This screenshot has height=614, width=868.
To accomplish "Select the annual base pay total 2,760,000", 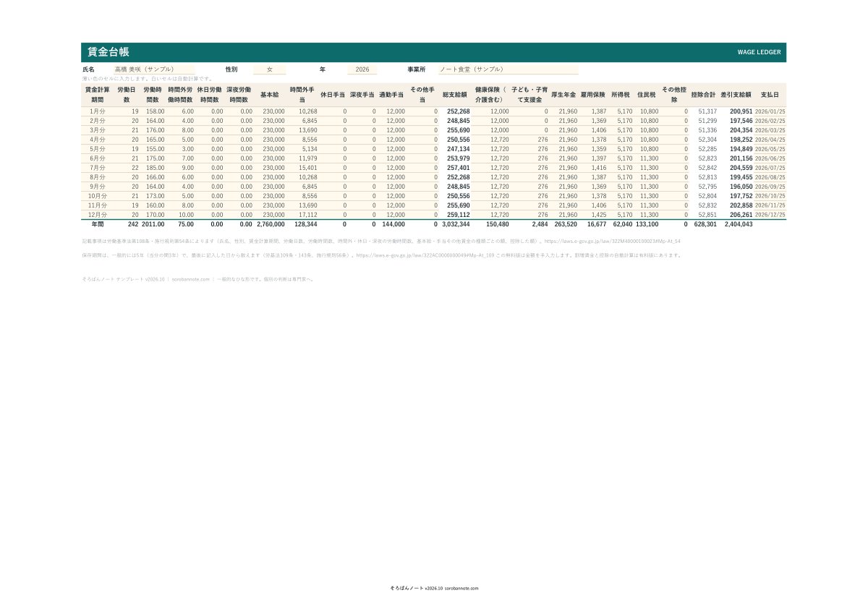I will pos(271,224).
